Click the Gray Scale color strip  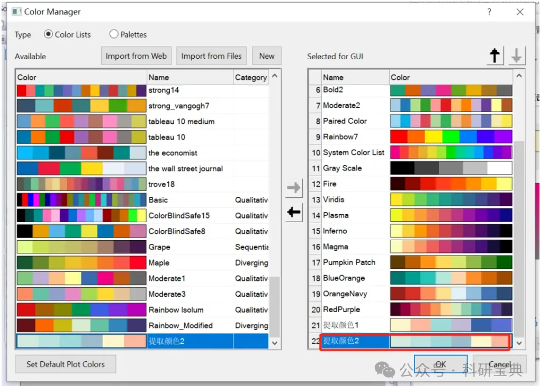(451, 168)
